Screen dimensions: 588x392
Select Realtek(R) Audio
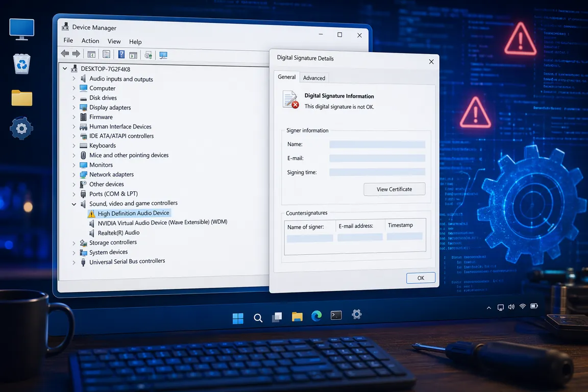click(118, 233)
